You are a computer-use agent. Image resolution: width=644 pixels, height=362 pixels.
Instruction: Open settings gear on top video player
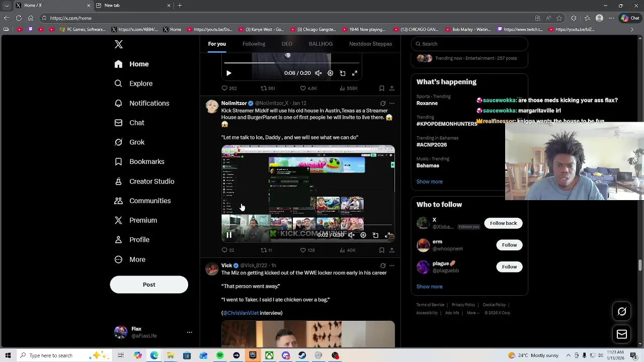(330, 73)
